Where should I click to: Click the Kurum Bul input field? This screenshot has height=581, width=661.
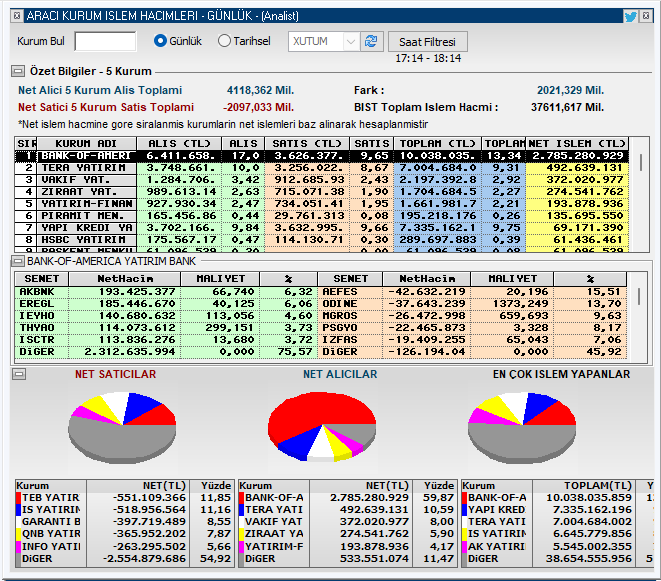pos(105,41)
